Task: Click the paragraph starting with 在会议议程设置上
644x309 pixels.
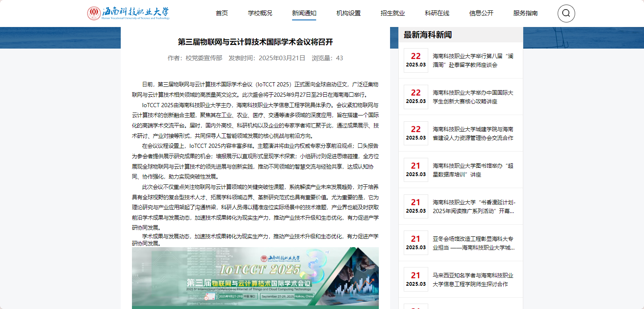Action: pyautogui.click(x=255, y=161)
